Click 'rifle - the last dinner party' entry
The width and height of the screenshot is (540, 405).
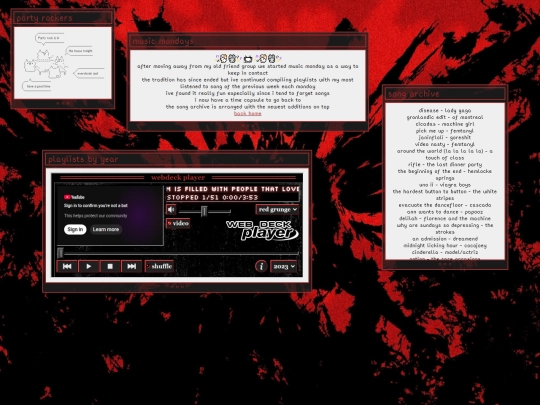click(x=445, y=165)
